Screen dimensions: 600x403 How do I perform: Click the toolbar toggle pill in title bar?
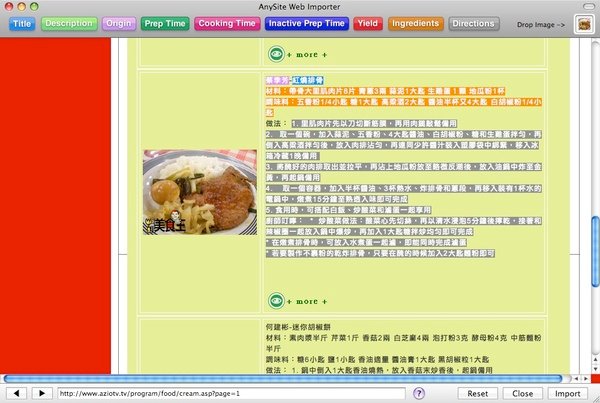pyautogui.click(x=589, y=7)
